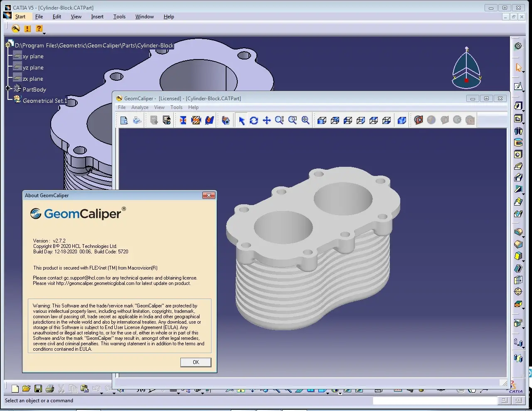Click the Thread/Tap target icon in CATIA toolbar
This screenshot has height=411, width=532.
[x=518, y=292]
